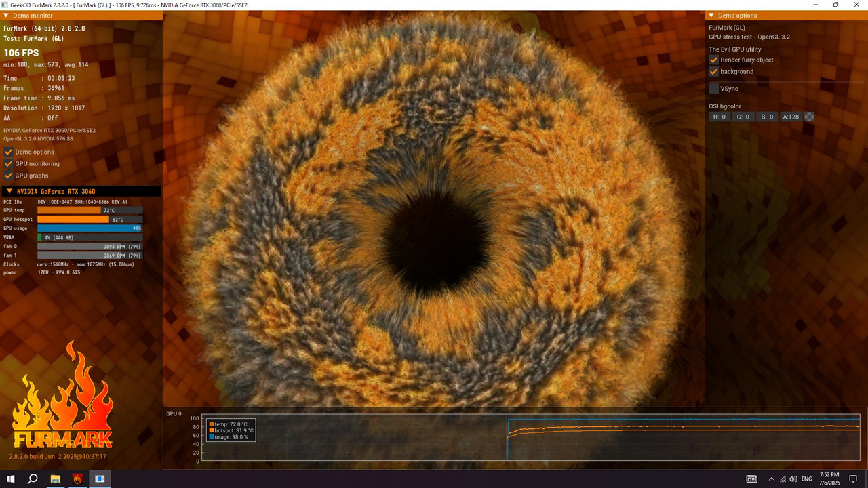Viewport: 868px width, 488px height.
Task: Click the Frame time 9.056 ms line
Action: 39,98
